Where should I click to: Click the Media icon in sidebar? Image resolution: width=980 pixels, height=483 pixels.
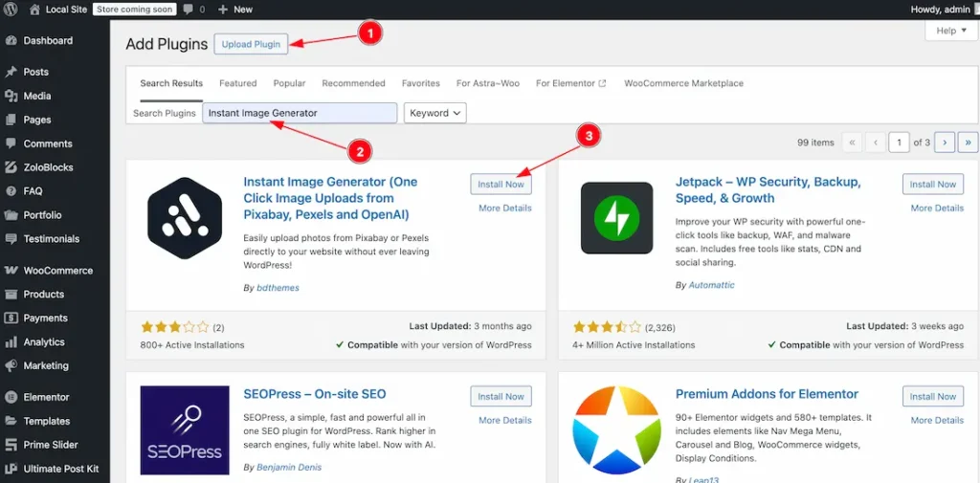pyautogui.click(x=11, y=97)
